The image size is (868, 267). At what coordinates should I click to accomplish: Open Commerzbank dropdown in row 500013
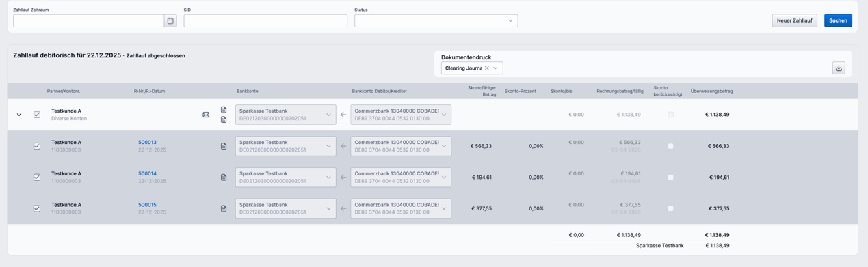(x=401, y=146)
